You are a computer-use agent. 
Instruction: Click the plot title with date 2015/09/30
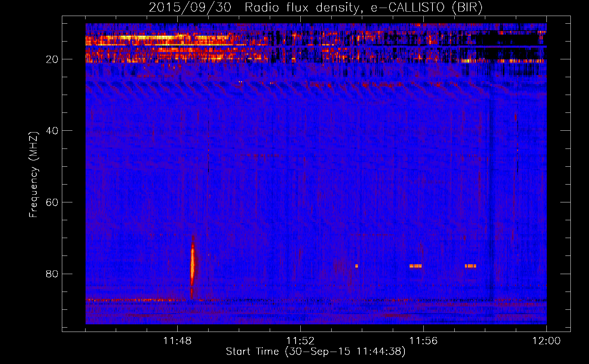pyautogui.click(x=315, y=8)
